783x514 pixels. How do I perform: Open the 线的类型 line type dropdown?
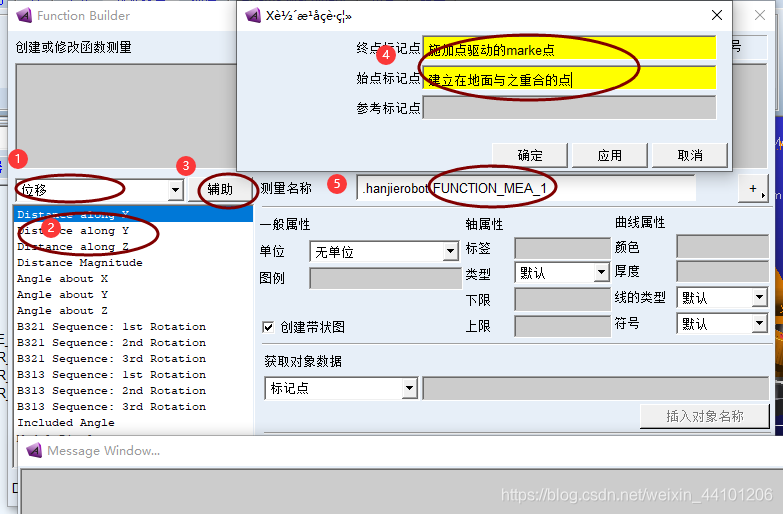pyautogui.click(x=759, y=298)
